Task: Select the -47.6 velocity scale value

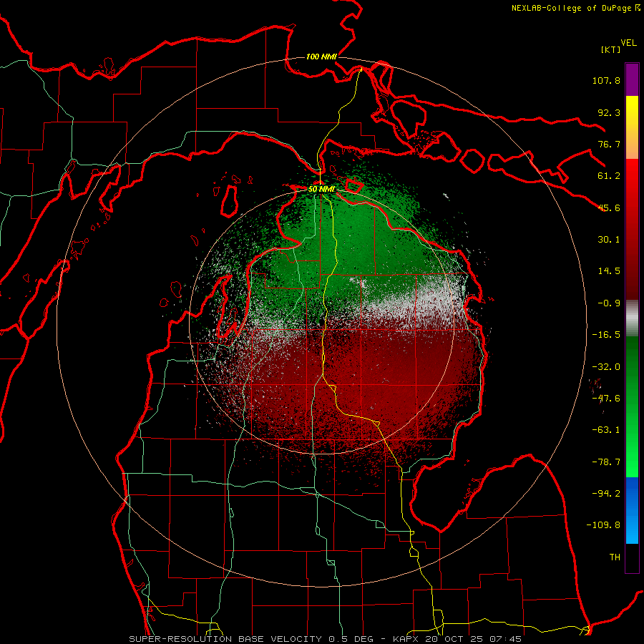Action: click(606, 399)
